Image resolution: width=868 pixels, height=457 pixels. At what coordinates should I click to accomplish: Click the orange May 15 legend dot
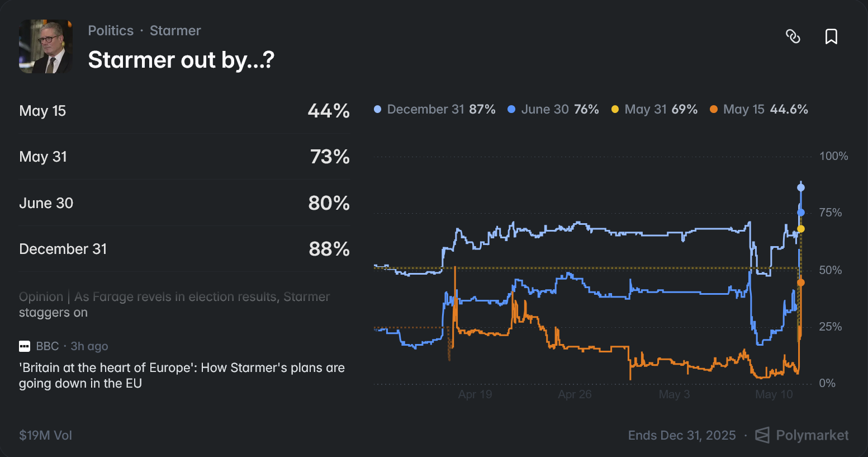[714, 110]
